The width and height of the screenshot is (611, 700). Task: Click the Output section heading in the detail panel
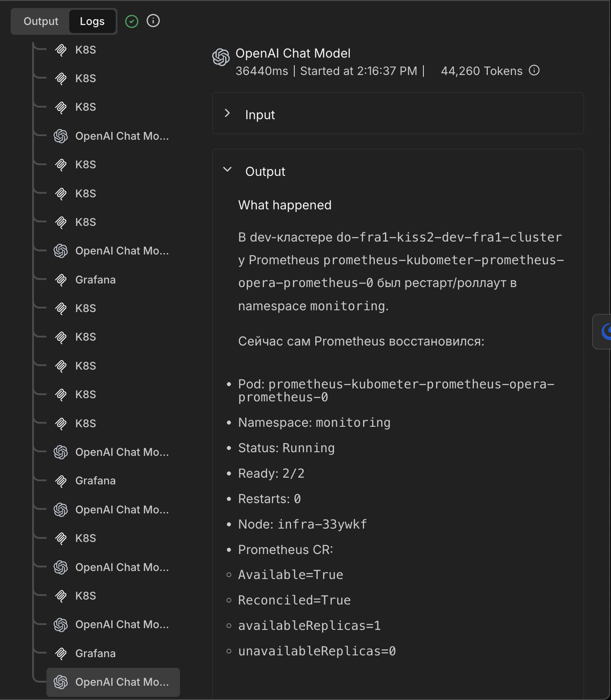[265, 171]
